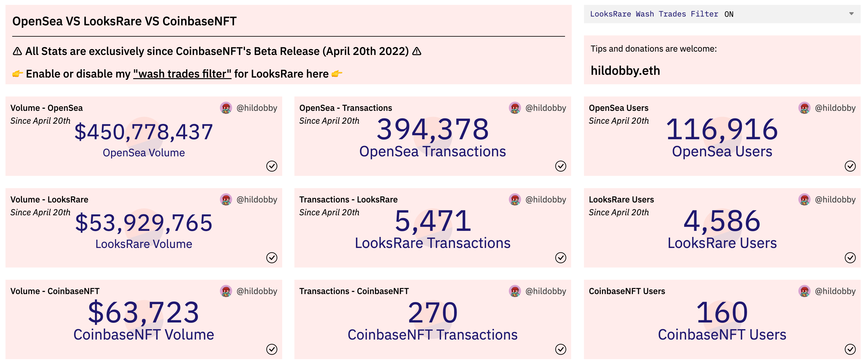Open the "OpenSea Users" card title
Image resolution: width=868 pixels, height=364 pixels.
(x=619, y=108)
